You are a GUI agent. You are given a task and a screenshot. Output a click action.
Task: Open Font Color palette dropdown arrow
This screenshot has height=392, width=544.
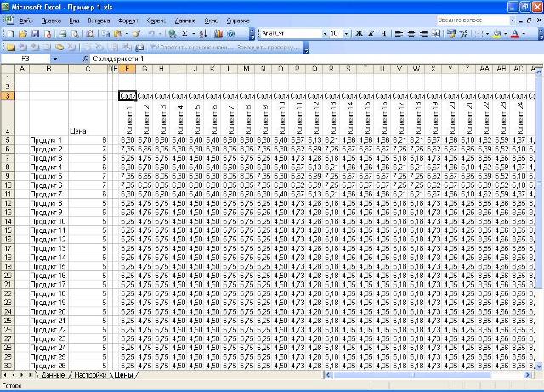tap(524, 34)
